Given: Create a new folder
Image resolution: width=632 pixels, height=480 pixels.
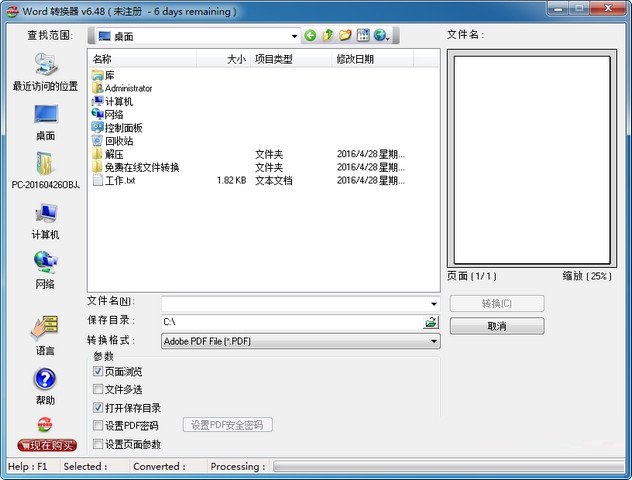Looking at the screenshot, I should [345, 36].
